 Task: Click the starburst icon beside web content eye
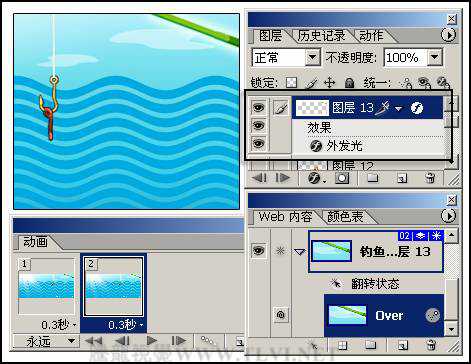click(280, 250)
